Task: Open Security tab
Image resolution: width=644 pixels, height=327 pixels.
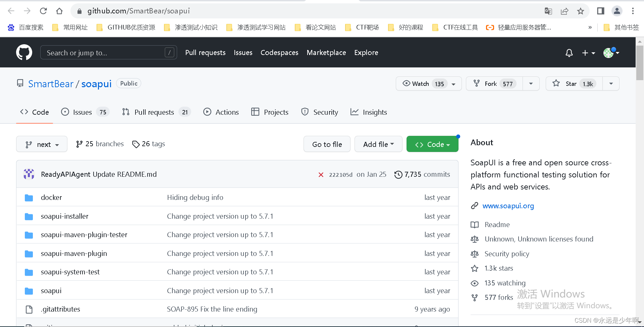Action: [x=320, y=112]
